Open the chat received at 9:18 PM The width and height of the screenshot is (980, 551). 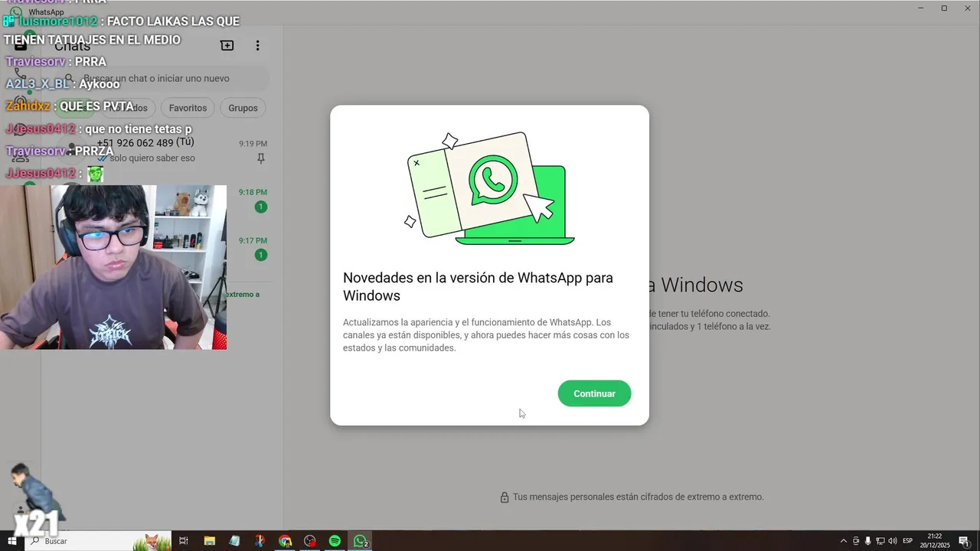162,199
